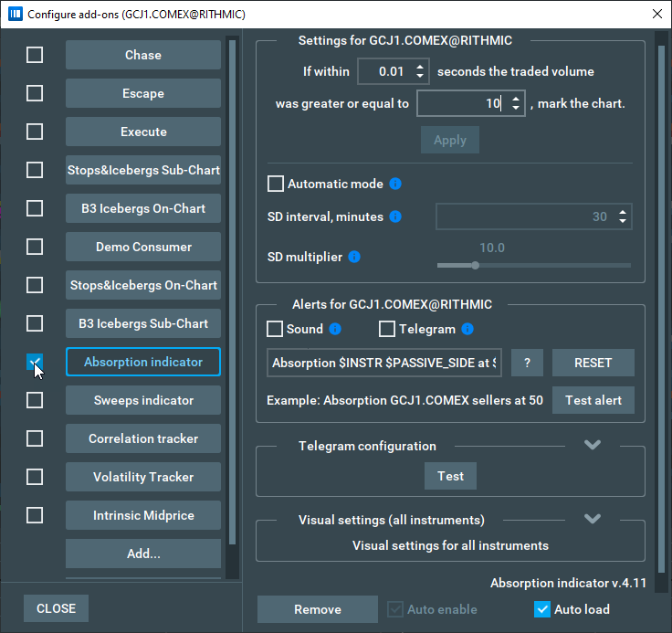Click info icon next to Telegram checkbox
Image resolution: width=672 pixels, height=633 pixels.
pyautogui.click(x=467, y=329)
